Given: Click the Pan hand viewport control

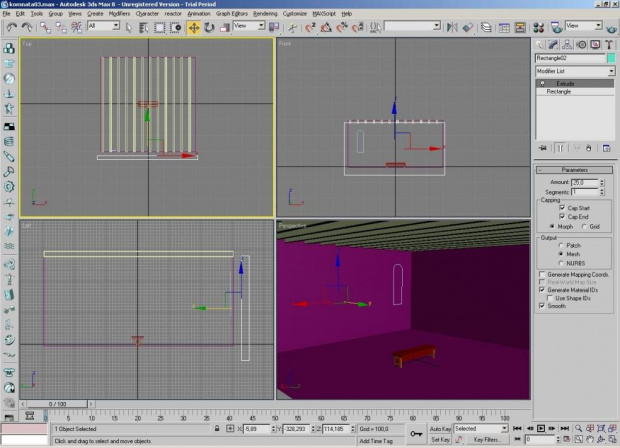Looking at the screenshot, I should click(590, 439).
